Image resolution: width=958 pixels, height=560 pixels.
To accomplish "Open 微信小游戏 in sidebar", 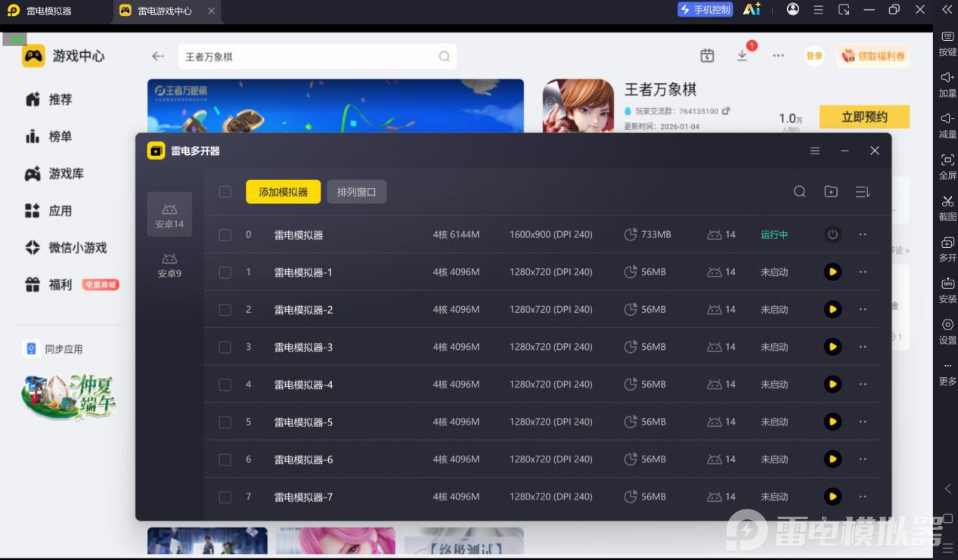I will pos(66,248).
